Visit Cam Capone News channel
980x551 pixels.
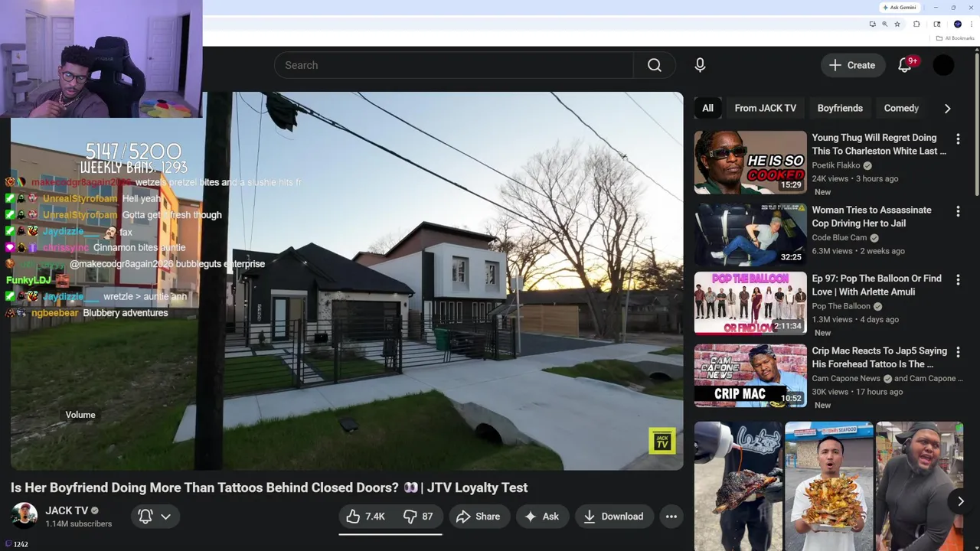click(x=846, y=379)
